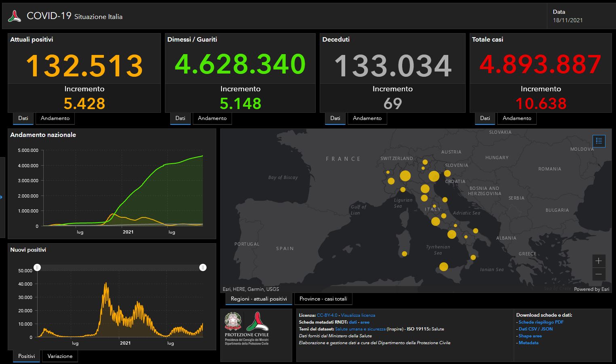Click the Protezione Civile logo in the header
The height and width of the screenshot is (364, 616).
[x=15, y=16]
